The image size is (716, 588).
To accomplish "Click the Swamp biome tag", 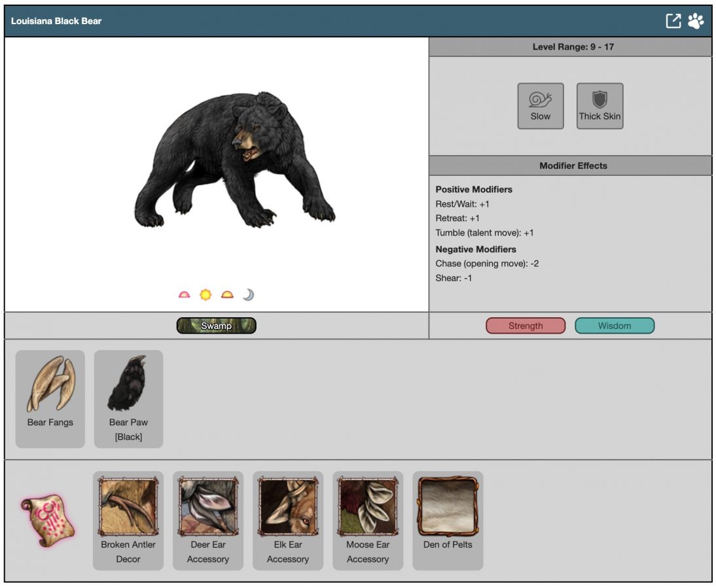I will [216, 326].
